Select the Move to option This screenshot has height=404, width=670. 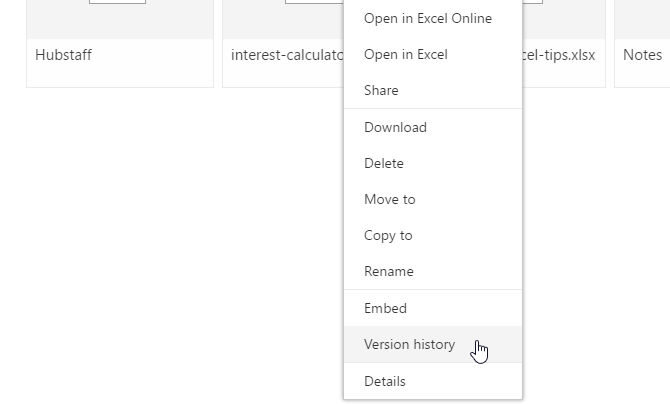pos(389,199)
